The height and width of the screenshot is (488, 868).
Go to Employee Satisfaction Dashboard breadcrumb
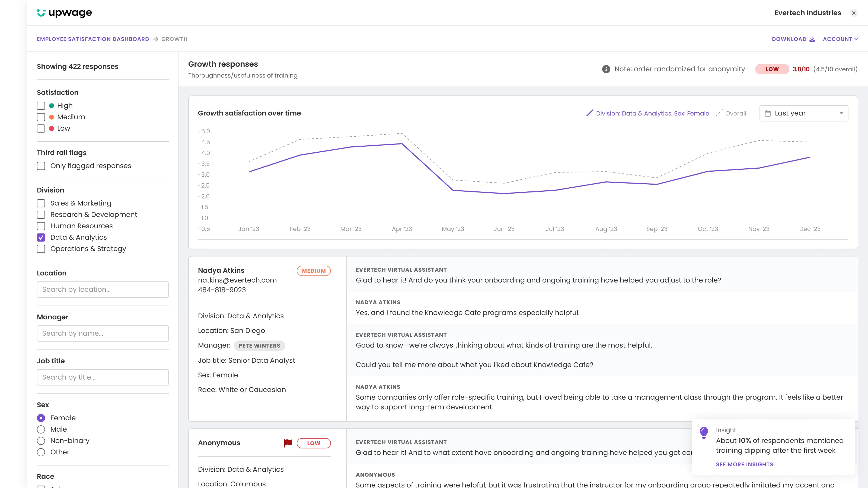pyautogui.click(x=93, y=39)
